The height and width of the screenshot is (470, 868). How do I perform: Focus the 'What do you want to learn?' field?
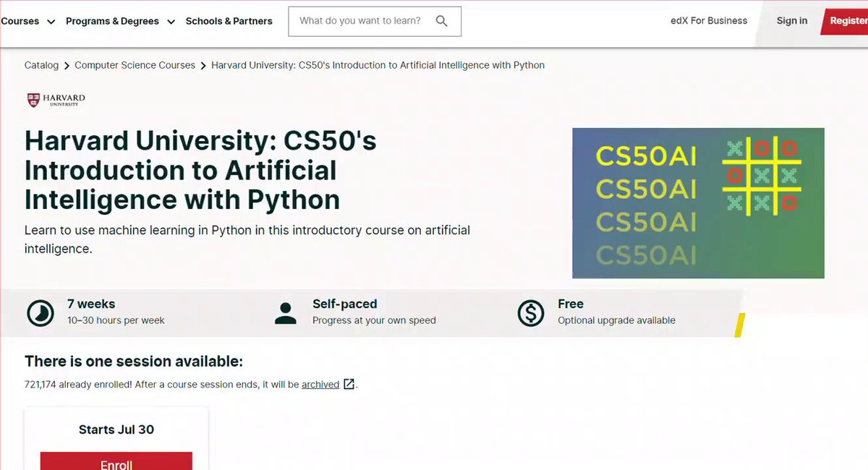[x=362, y=21]
